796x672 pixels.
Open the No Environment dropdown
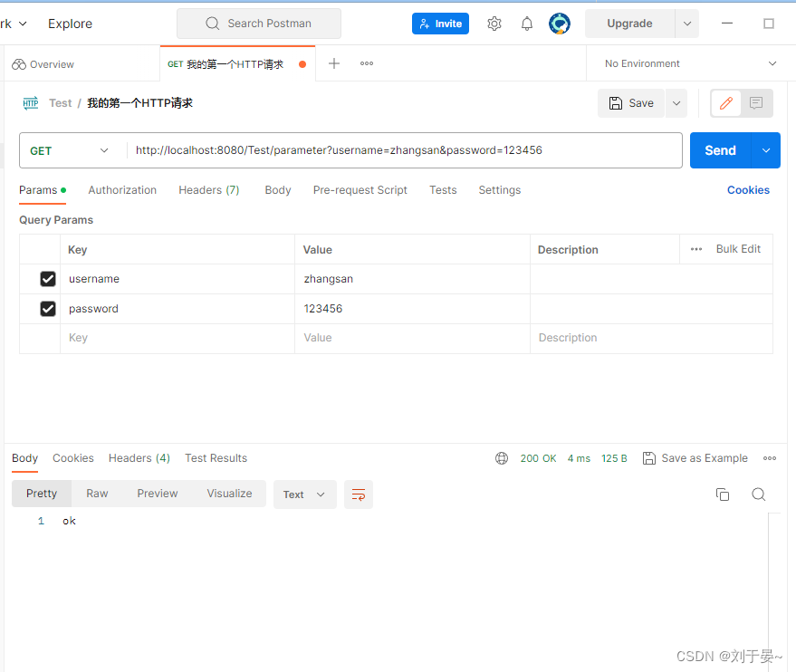click(690, 63)
